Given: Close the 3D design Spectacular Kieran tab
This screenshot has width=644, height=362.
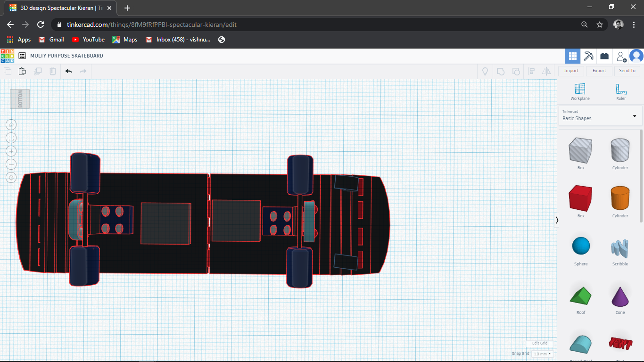Looking at the screenshot, I should point(109,8).
